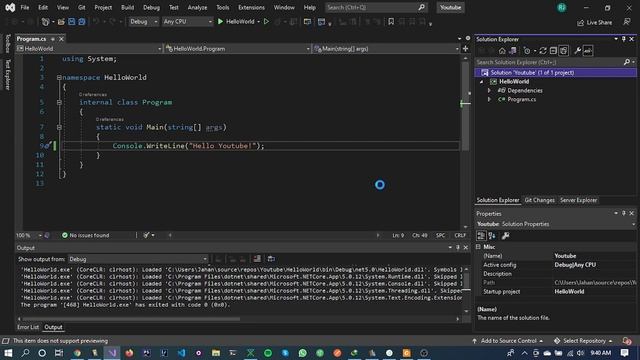This screenshot has width=640, height=360.
Task: Open HelloWorld.Program type navigation dropdown
Action: coord(238,49)
